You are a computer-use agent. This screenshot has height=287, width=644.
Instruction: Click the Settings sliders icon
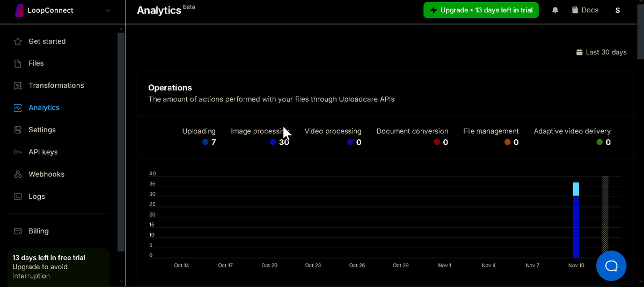18,130
